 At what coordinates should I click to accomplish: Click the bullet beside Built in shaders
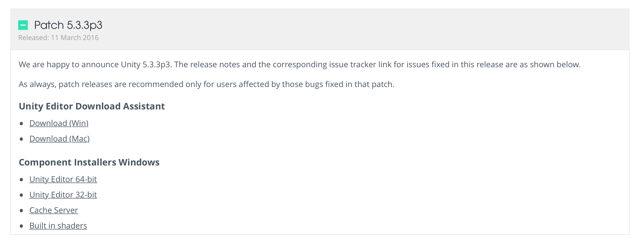[x=22, y=226]
